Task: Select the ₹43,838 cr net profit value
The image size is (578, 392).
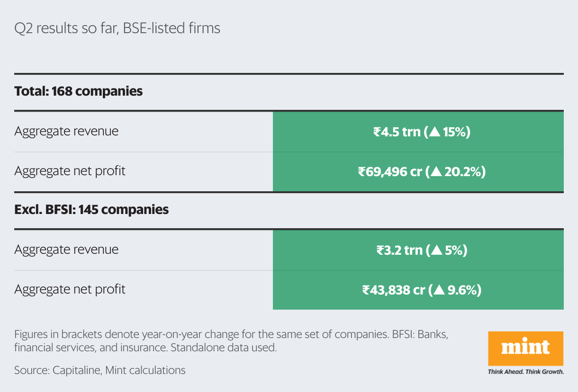Action: [x=393, y=290]
